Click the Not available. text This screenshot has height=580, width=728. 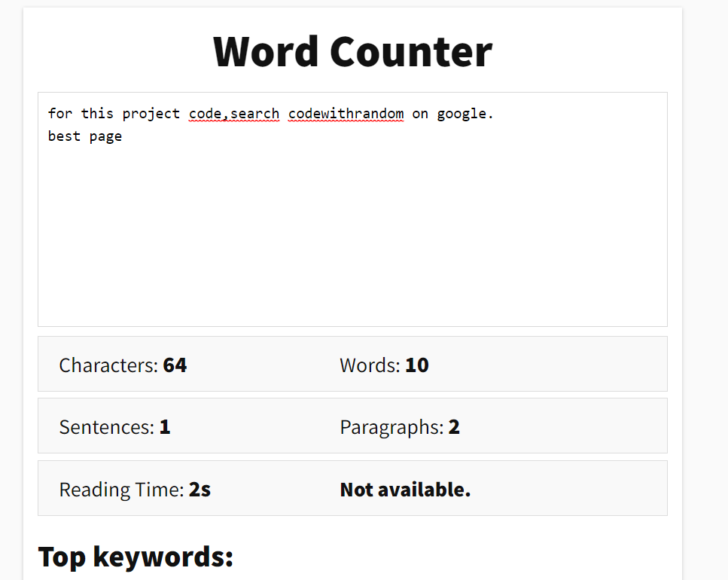(x=405, y=490)
